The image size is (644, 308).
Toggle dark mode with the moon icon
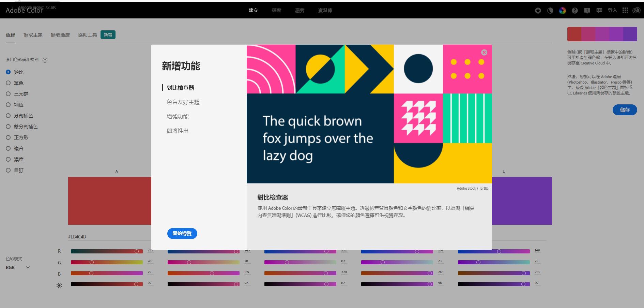pyautogui.click(x=550, y=11)
